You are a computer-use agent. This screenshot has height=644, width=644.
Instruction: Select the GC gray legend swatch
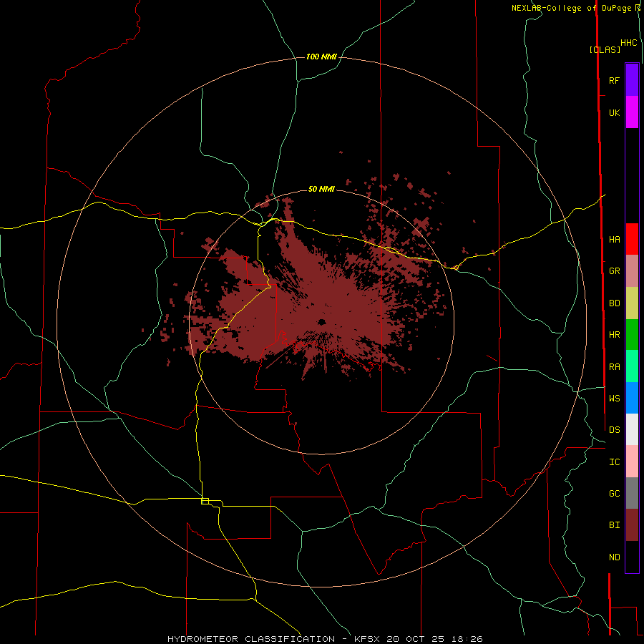coord(632,493)
